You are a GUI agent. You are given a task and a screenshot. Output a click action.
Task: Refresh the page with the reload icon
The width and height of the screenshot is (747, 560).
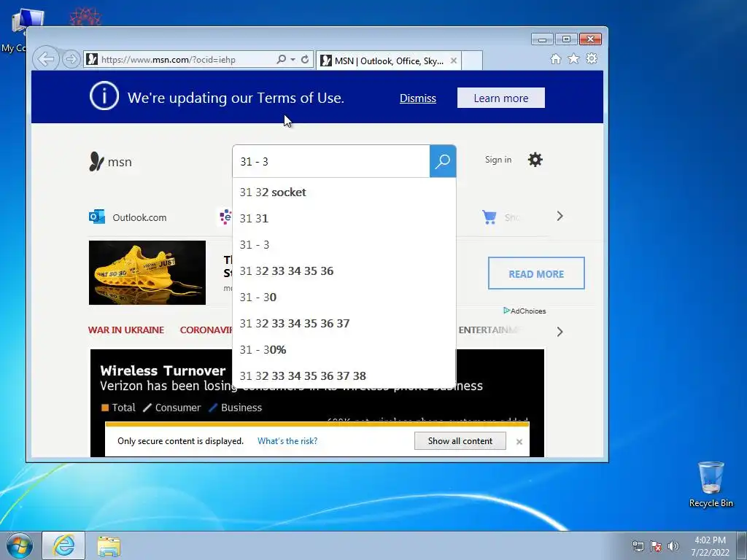point(305,60)
